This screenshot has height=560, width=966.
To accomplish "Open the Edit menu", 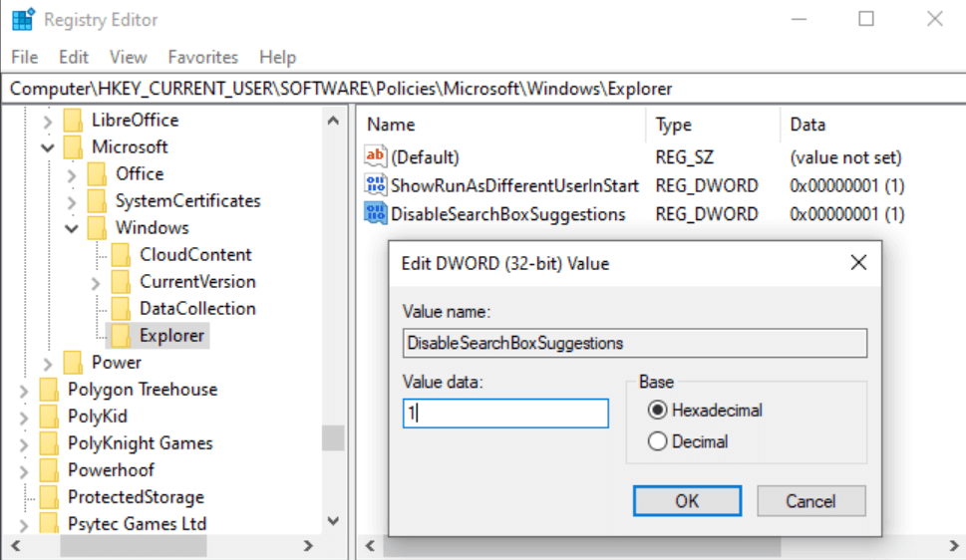I will 74,57.
